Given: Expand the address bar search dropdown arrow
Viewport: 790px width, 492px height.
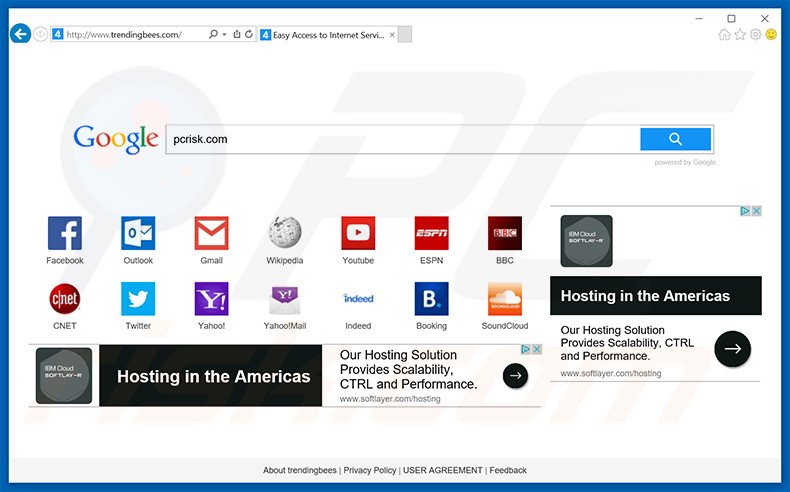Looking at the screenshot, I should click(225, 34).
